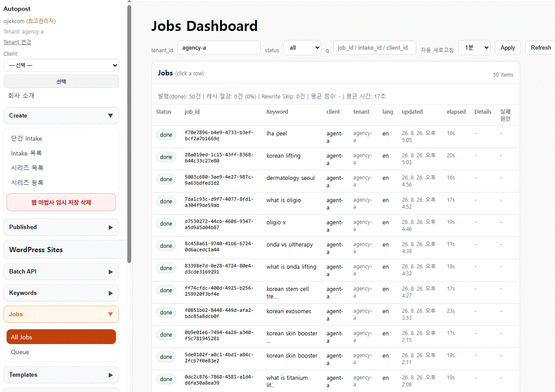The height and width of the screenshot is (392, 555).
Task: Collapse the Create section
Action: point(61,115)
